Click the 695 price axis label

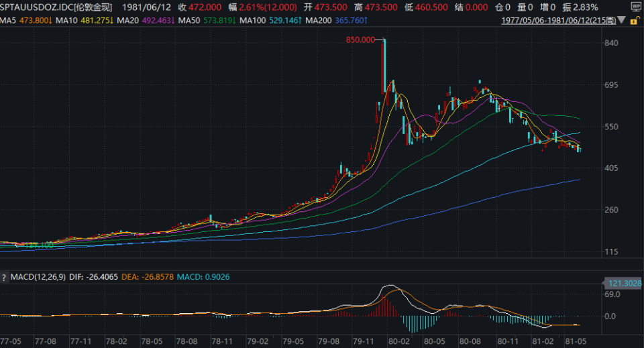click(612, 85)
